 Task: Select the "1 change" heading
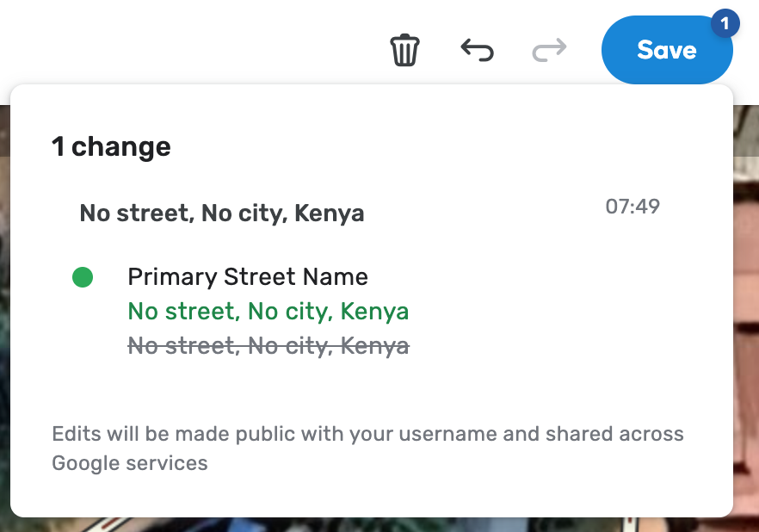click(111, 147)
